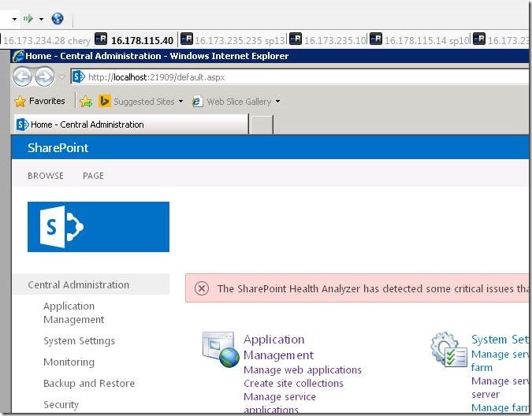Click the Bing Suggested Sites icon
The width and height of the screenshot is (532, 416).
104,101
